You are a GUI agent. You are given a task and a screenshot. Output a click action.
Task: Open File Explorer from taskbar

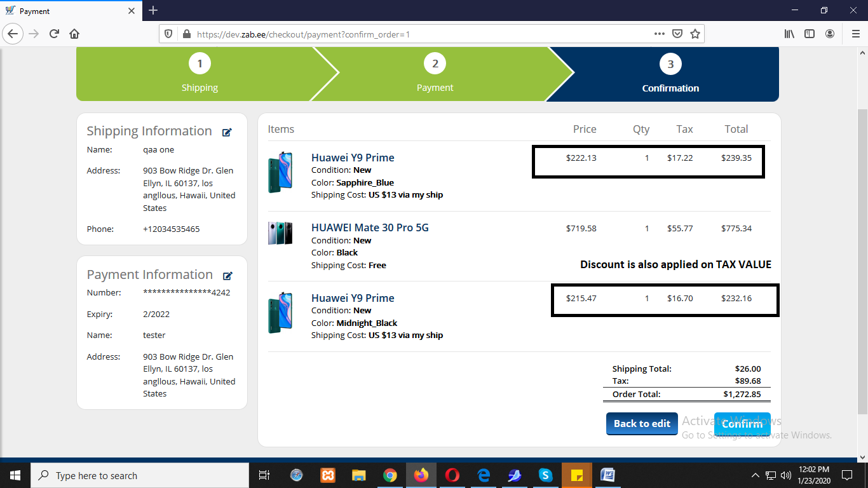(x=359, y=475)
